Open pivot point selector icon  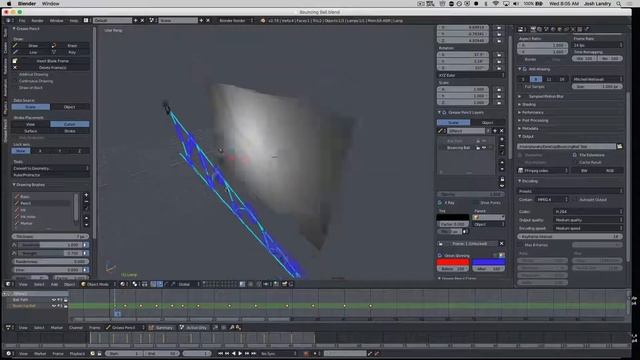tap(136, 284)
